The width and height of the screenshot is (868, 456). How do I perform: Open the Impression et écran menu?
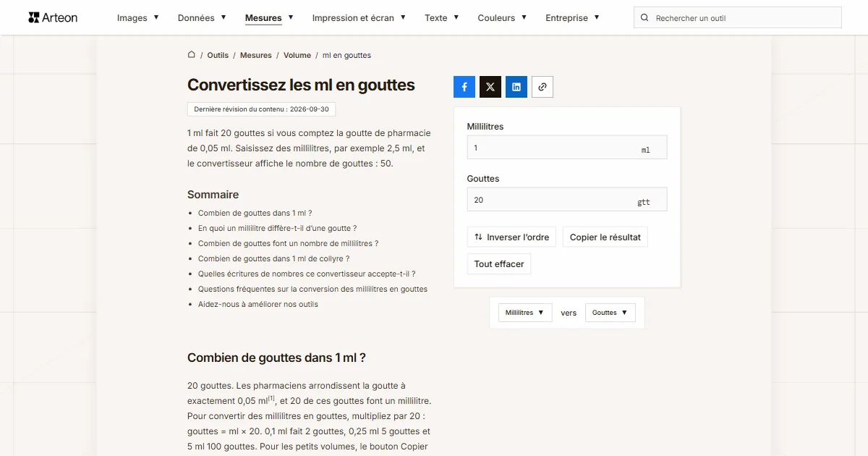359,17
